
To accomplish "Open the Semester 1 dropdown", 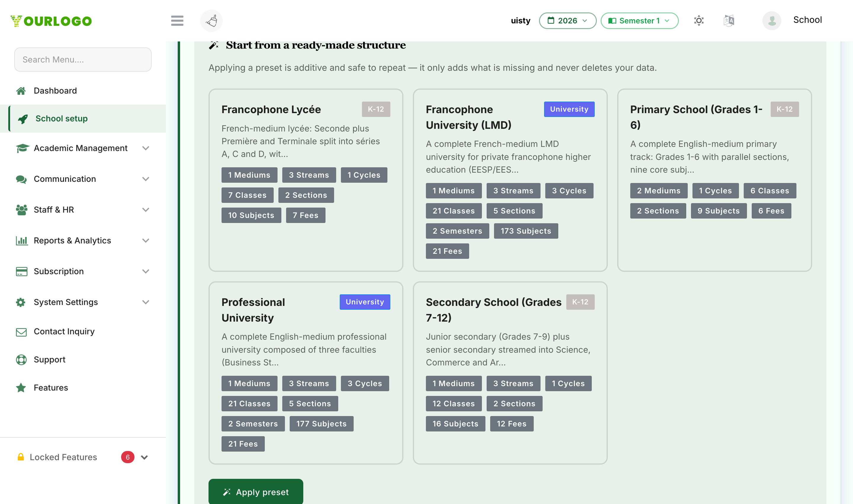I will [639, 21].
